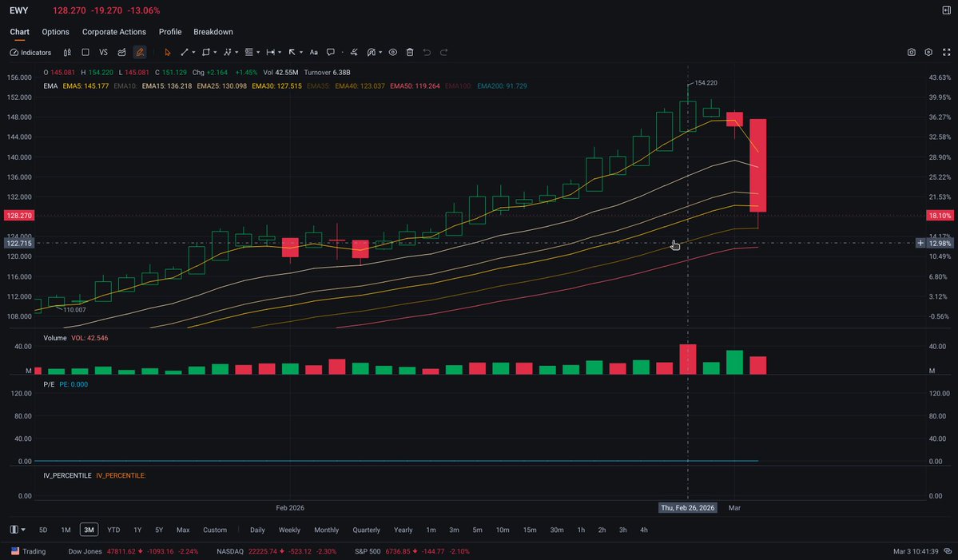Click the US flag Trading status
Screen dimensions: 958x560
(x=29, y=551)
